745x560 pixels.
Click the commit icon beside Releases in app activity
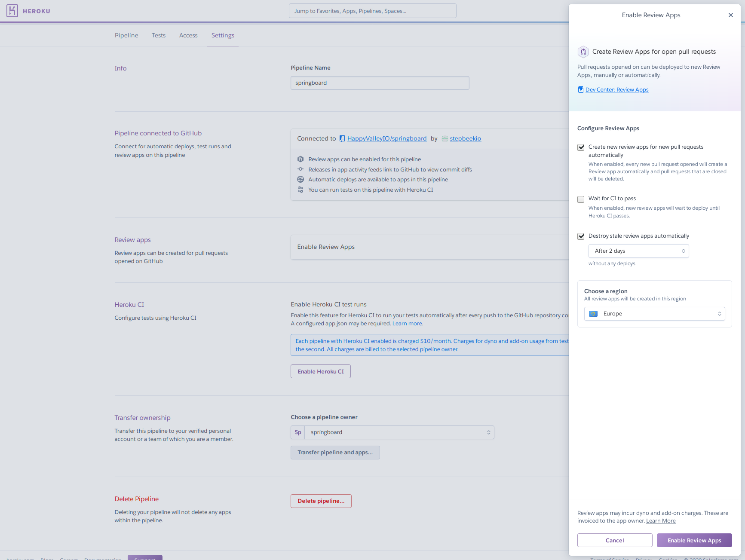tap(300, 169)
